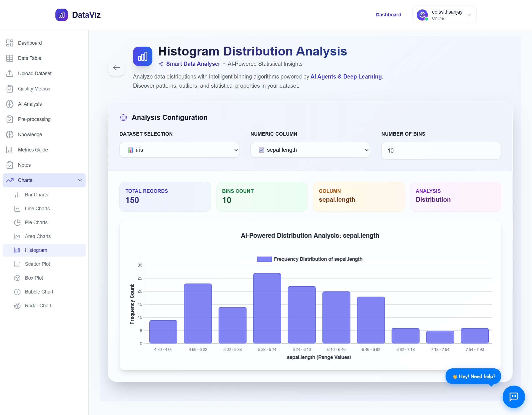The image size is (532, 415).
Task: Go to Quality Metrics page
Action: [x=34, y=89]
